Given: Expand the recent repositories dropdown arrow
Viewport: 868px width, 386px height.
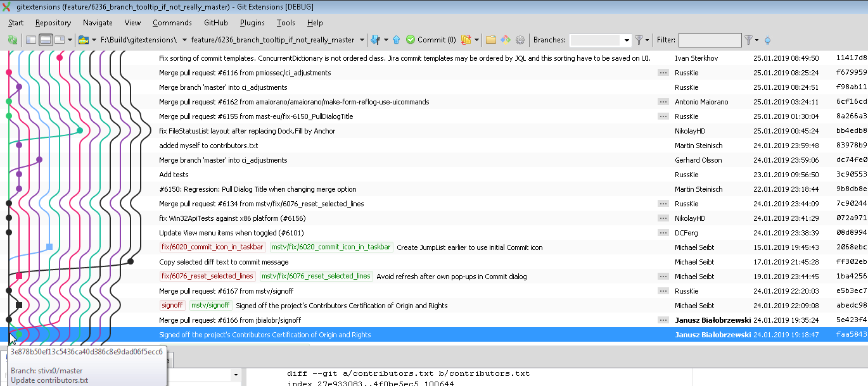Looking at the screenshot, I should (94, 40).
